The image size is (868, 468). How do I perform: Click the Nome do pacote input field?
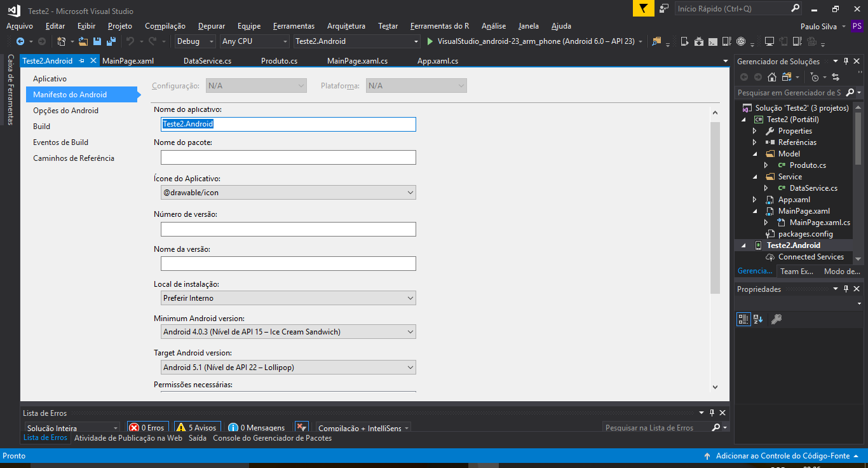click(x=288, y=158)
